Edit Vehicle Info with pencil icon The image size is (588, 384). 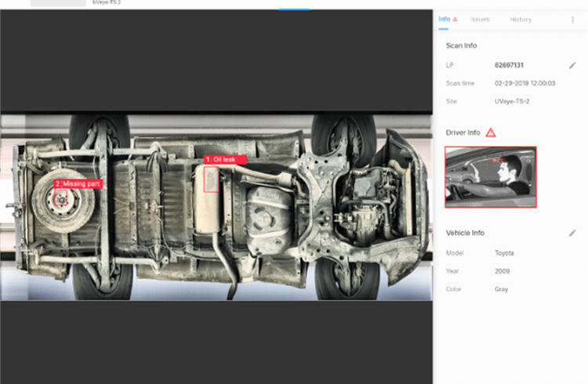[x=572, y=233]
